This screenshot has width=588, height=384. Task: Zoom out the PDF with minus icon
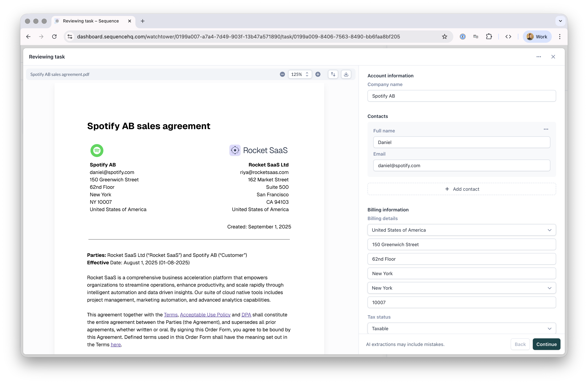click(x=282, y=74)
